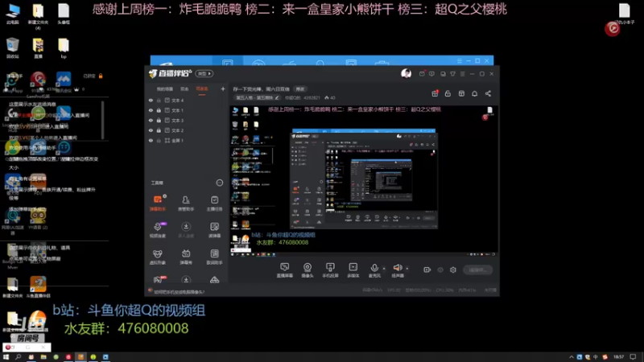Toggle lock on layer 文本 3
Screen dimensions: 644x362
159,120
